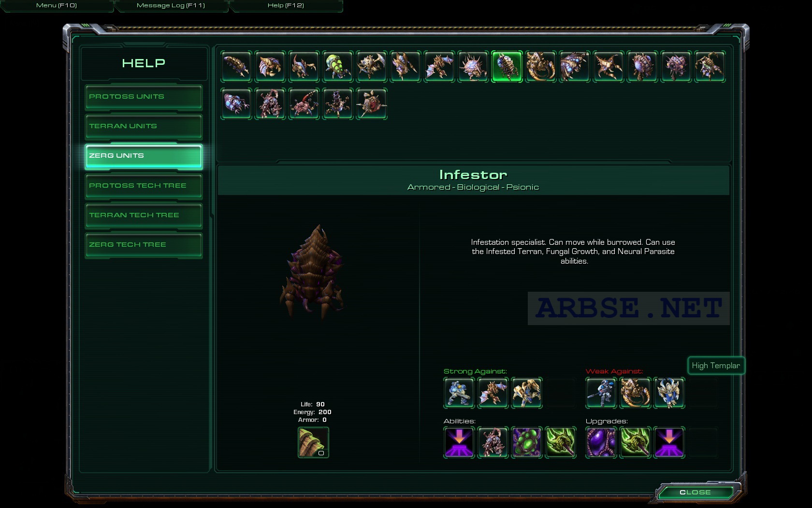Click Ghost icon under Weak Against

(601, 393)
